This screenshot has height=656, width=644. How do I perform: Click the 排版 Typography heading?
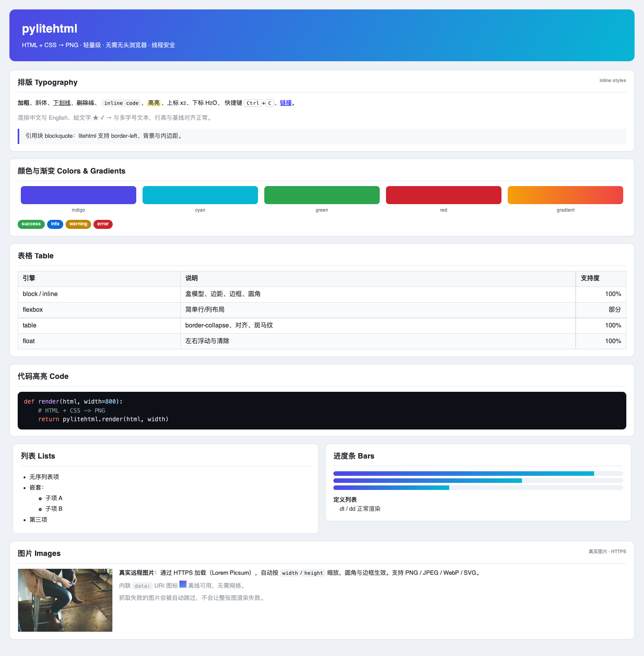click(48, 82)
